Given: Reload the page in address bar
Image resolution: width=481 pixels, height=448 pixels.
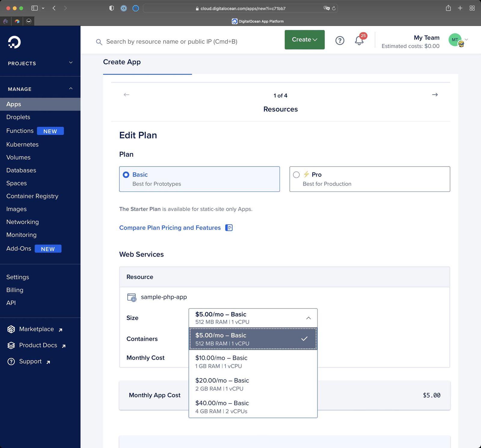Looking at the screenshot, I should (x=334, y=8).
